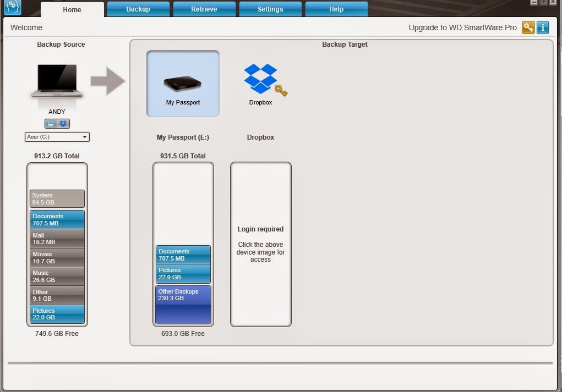Click source Pictures 22.0 GB category
The width and height of the screenshot is (562, 392).
click(57, 314)
